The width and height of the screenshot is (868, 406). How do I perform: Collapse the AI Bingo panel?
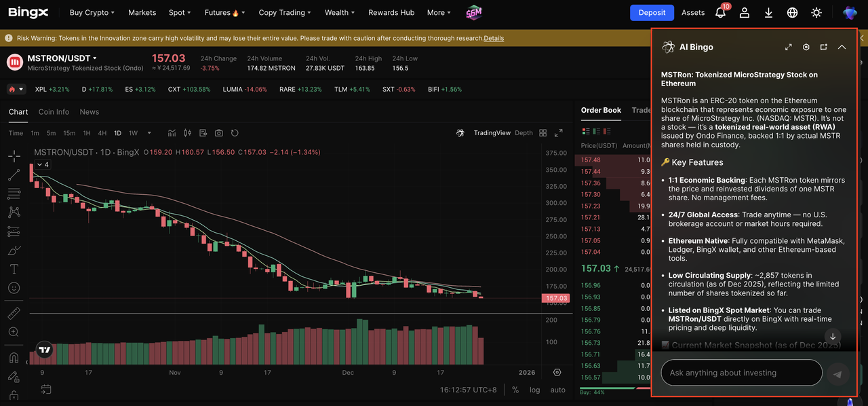pyautogui.click(x=842, y=48)
